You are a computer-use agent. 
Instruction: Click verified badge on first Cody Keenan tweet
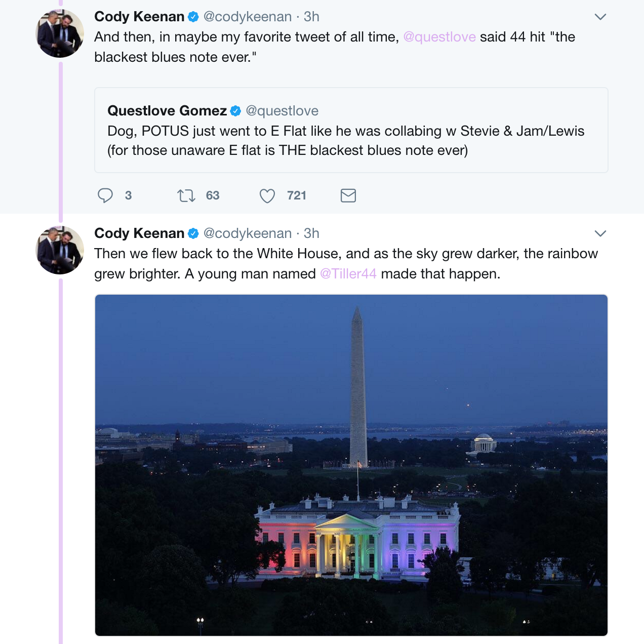193,17
